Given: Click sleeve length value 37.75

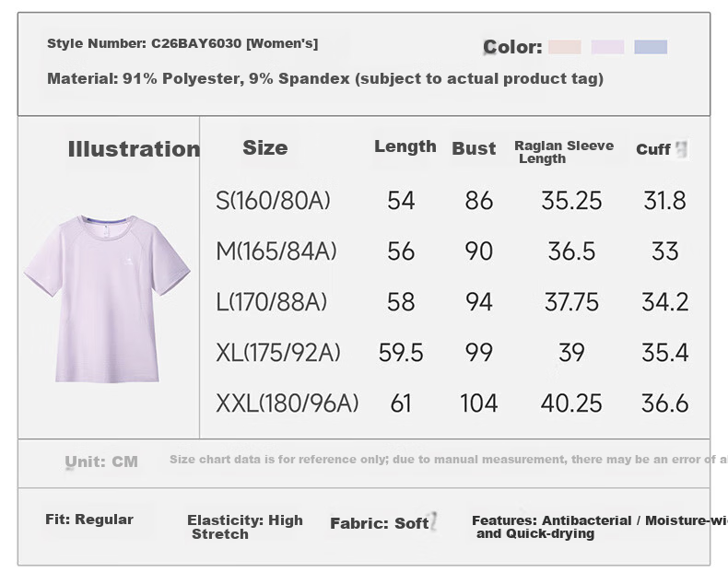Looking at the screenshot, I should pos(571,302).
